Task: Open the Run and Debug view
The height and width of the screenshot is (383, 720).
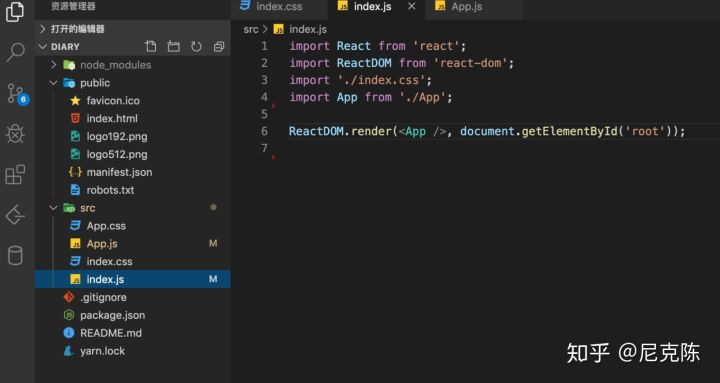Action: [15, 134]
